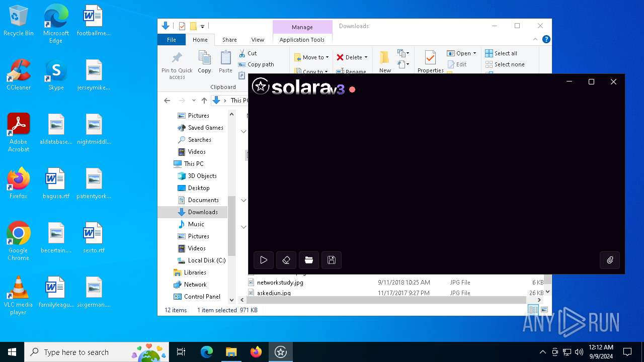Open the Delete dropdown in ribbon
This screenshot has width=644, height=362.
(352, 57)
